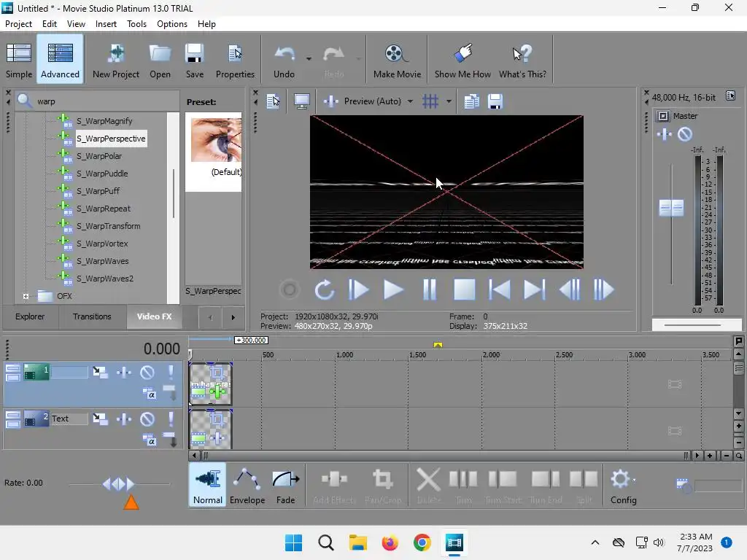Switch to Simple mode

pos(19,59)
